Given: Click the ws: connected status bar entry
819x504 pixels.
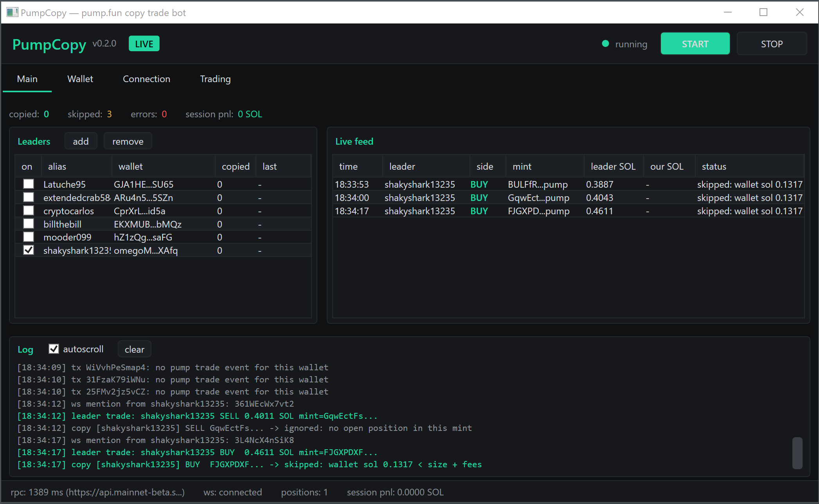Looking at the screenshot, I should [x=232, y=492].
